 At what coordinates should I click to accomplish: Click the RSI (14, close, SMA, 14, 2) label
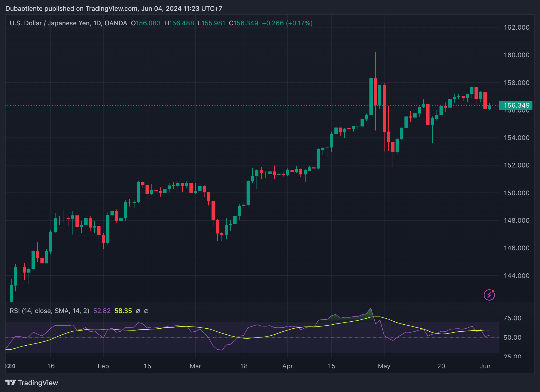point(50,311)
